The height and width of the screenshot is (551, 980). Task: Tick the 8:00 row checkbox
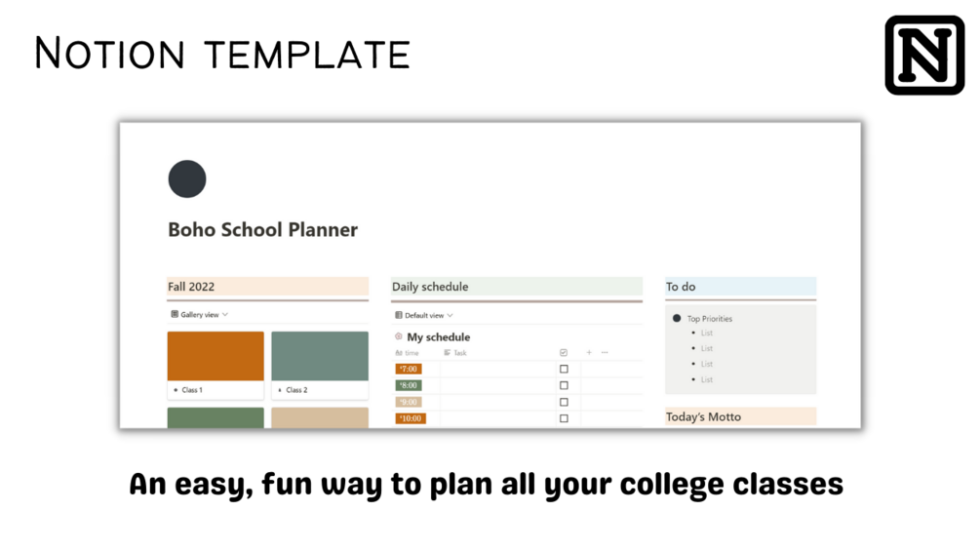click(x=564, y=385)
